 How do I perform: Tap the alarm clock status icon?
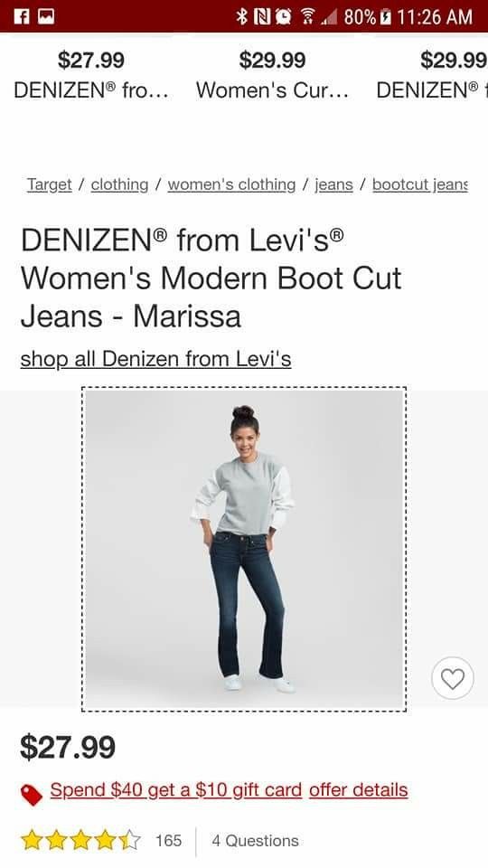pyautogui.click(x=284, y=17)
